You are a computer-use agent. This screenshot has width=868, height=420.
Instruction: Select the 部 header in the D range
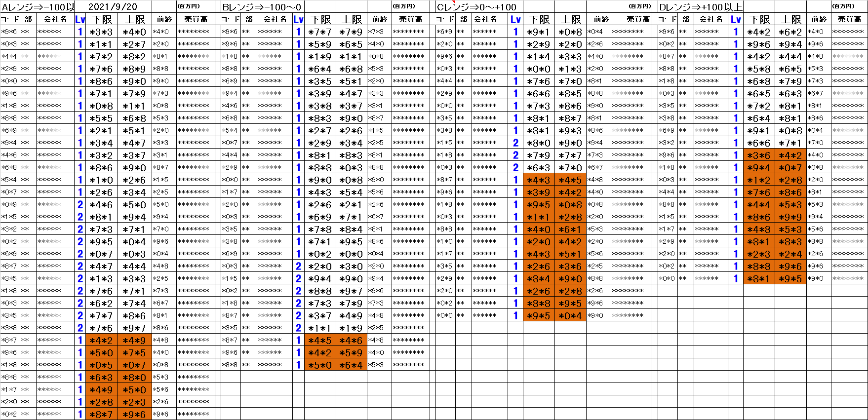click(686, 19)
